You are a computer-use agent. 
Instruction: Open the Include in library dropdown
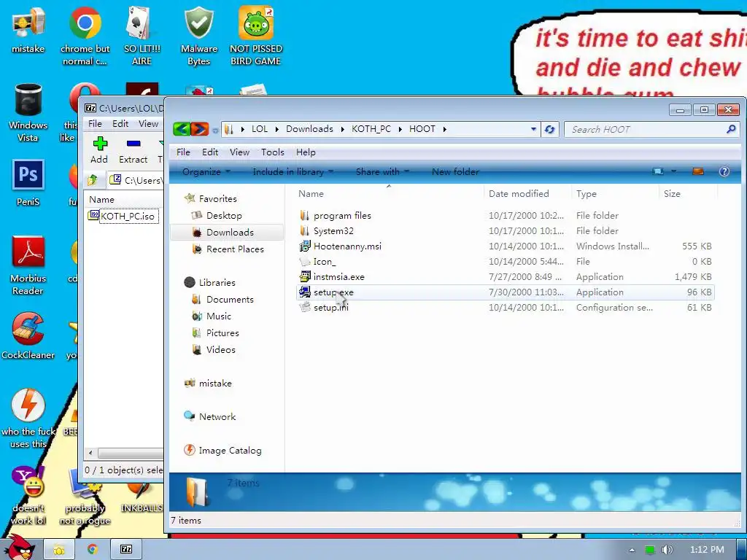coord(293,172)
